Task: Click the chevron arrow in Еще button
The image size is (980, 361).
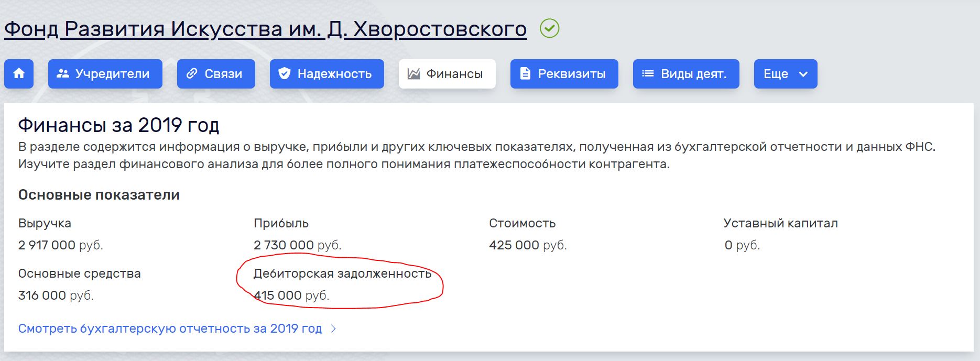Action: click(x=803, y=74)
